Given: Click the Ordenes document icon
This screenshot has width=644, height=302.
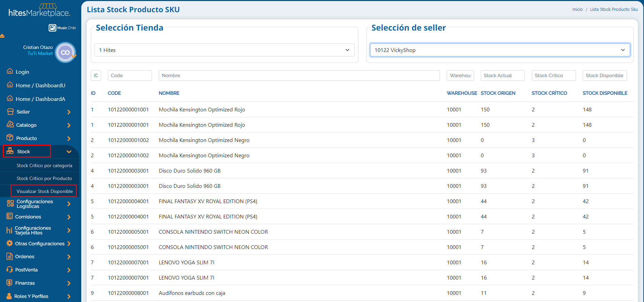Looking at the screenshot, I should (10, 256).
